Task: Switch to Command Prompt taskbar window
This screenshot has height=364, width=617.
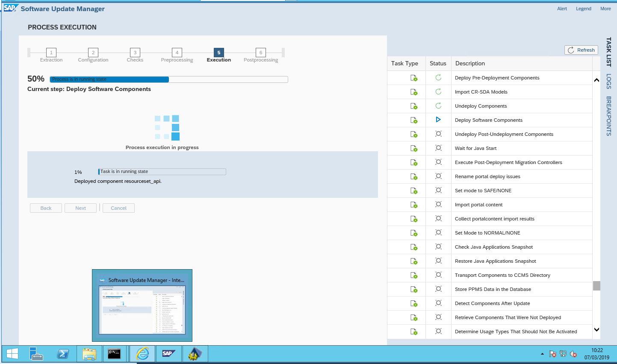Action: (x=114, y=354)
